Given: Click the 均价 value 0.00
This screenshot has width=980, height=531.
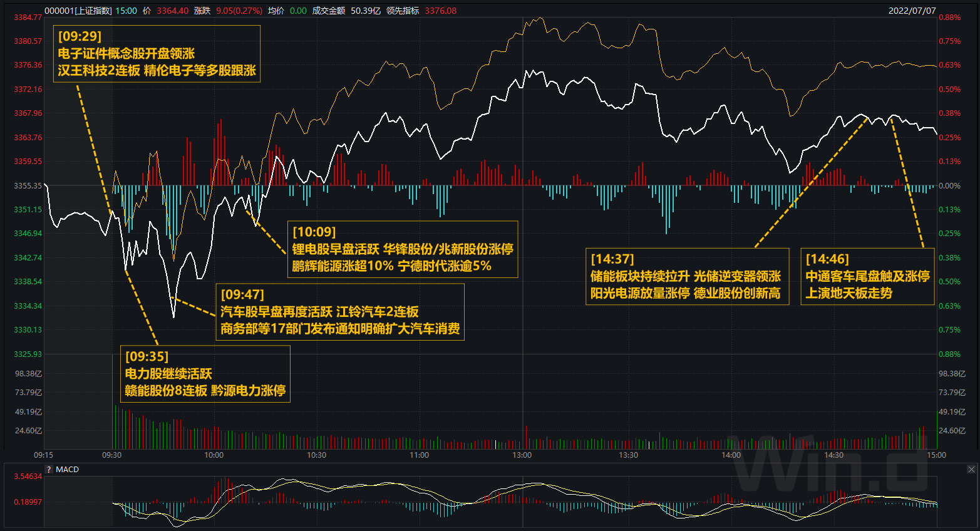Looking at the screenshot, I should (x=298, y=11).
